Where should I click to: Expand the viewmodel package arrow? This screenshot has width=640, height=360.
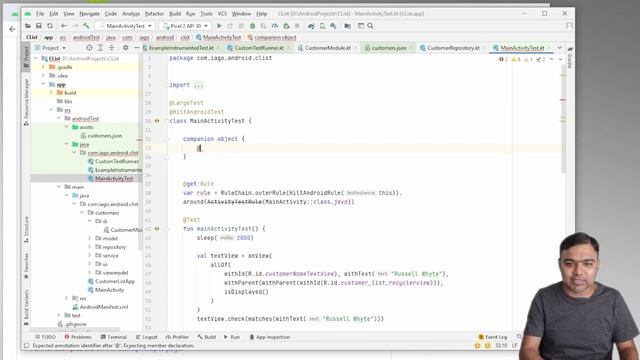[89, 272]
